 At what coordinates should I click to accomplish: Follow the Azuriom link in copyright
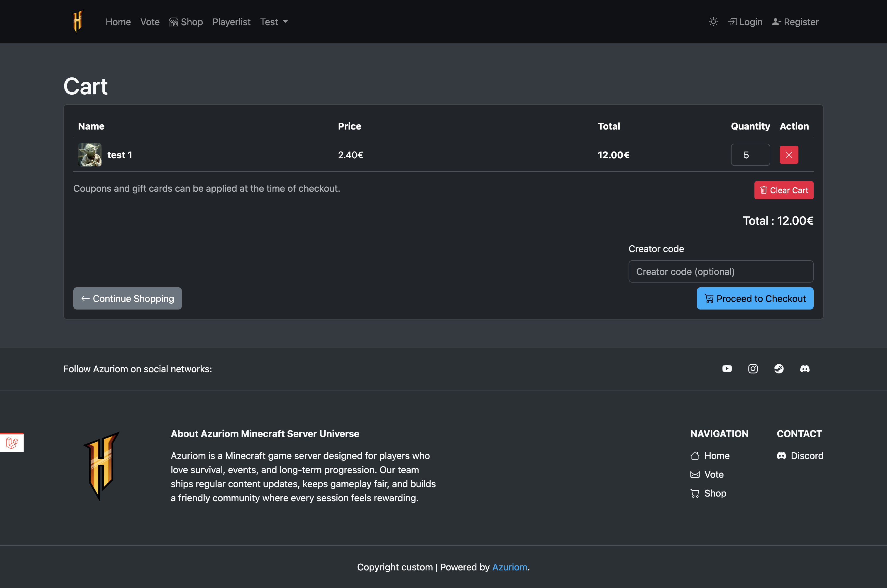[509, 567]
